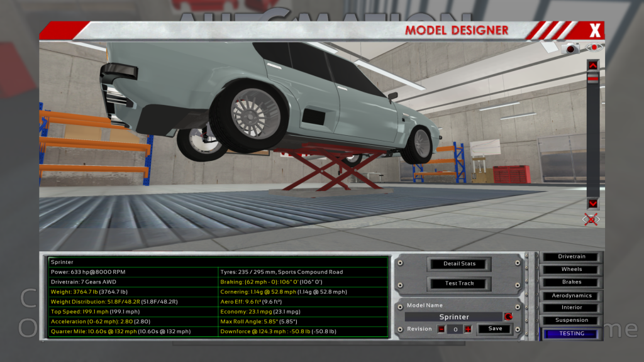The image size is (644, 362).
Task: Toggle the crossed-out eye hide icon
Action: coord(591,219)
